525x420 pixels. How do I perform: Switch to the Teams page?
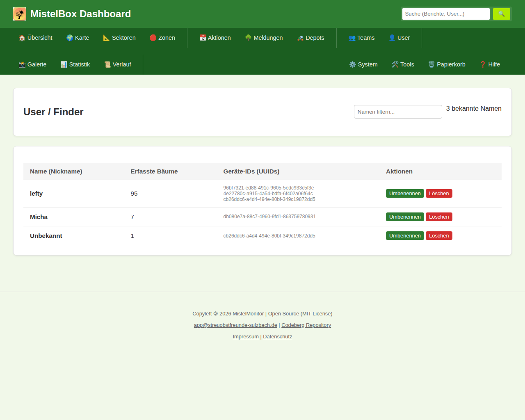[361, 38]
